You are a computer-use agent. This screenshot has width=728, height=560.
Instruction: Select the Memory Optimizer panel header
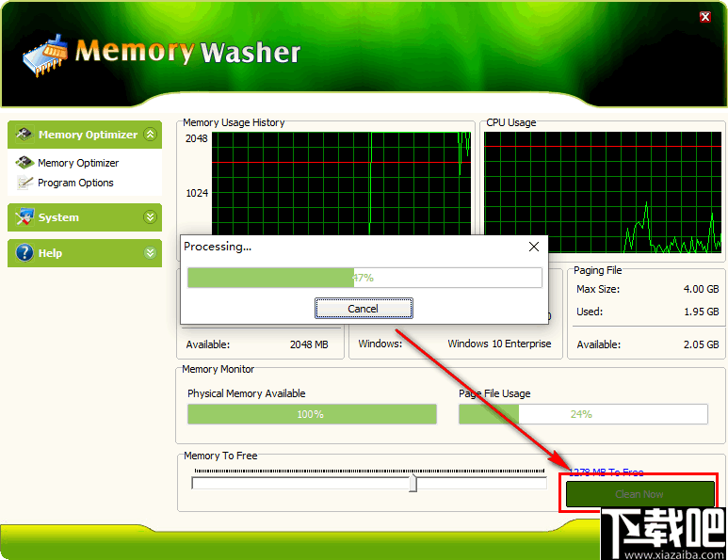tap(85, 135)
